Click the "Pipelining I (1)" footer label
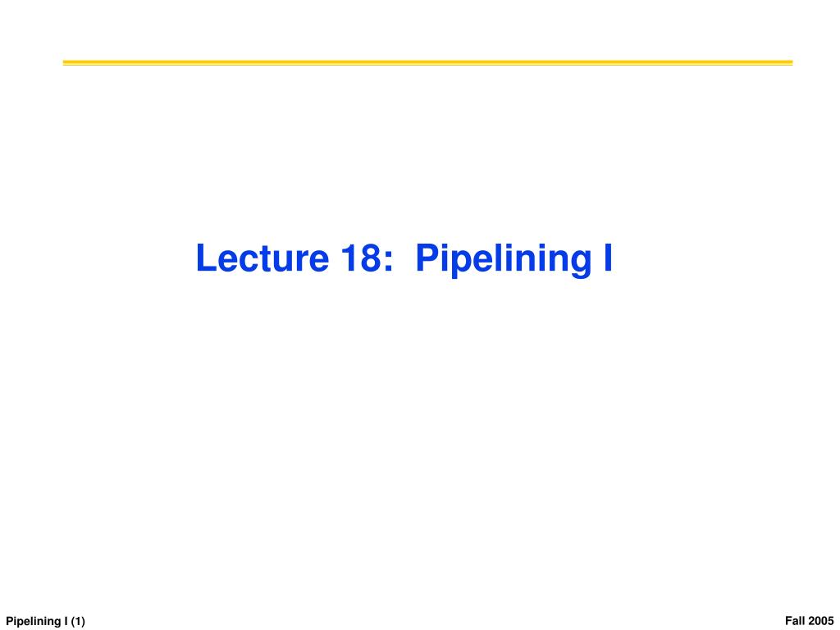 pyautogui.click(x=46, y=622)
